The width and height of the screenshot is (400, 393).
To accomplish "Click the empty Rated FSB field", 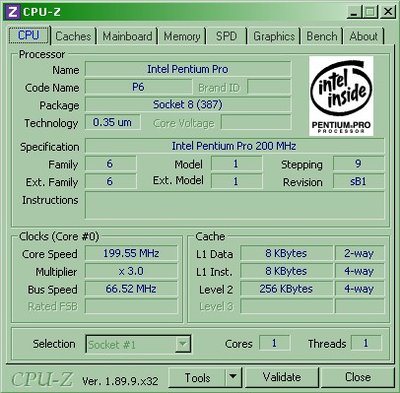I will point(131,306).
